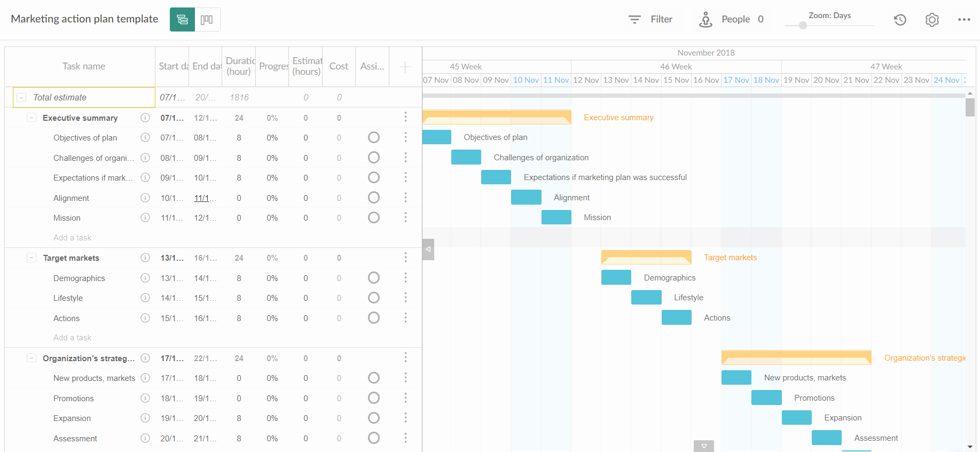Open row menu for Assessment
The image size is (980, 452).
[405, 438]
